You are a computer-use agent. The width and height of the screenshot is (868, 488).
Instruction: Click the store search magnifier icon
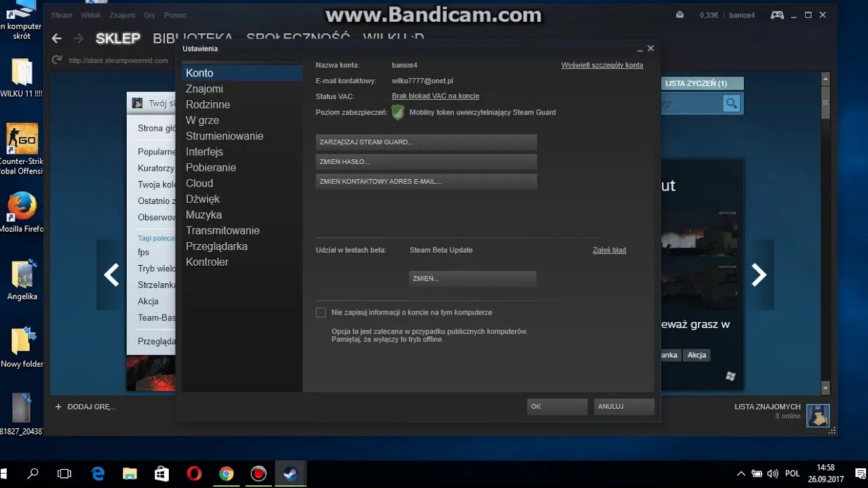(x=731, y=103)
